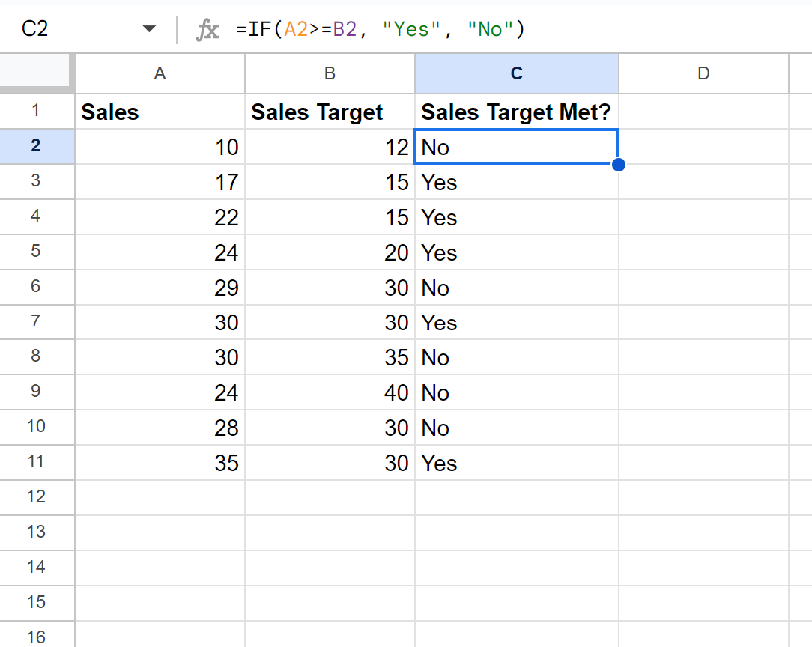Select cell C8 showing No
This screenshot has height=647, width=812.
517,357
